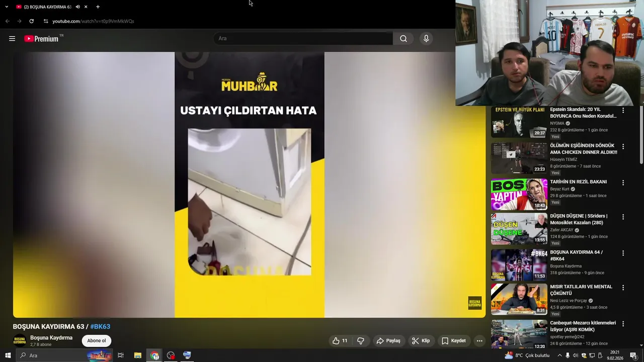Open Task View on the taskbar
The image size is (644, 362).
tap(121, 355)
